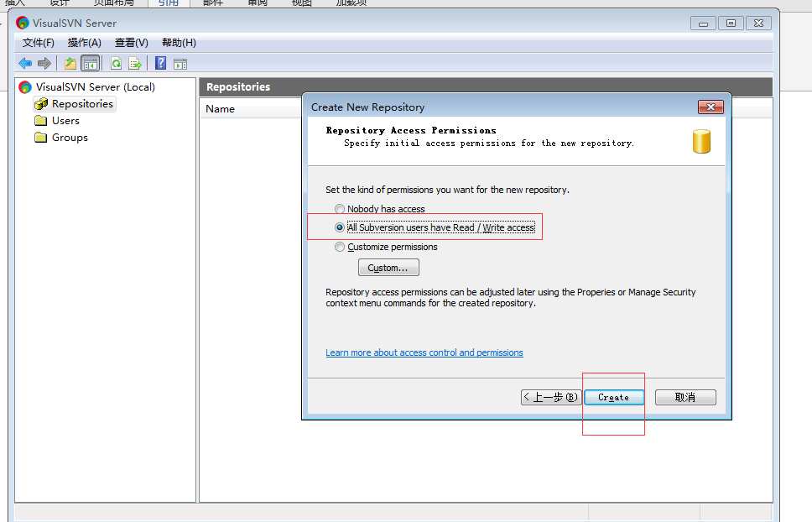Click the Users folder icon in tree

click(41, 121)
